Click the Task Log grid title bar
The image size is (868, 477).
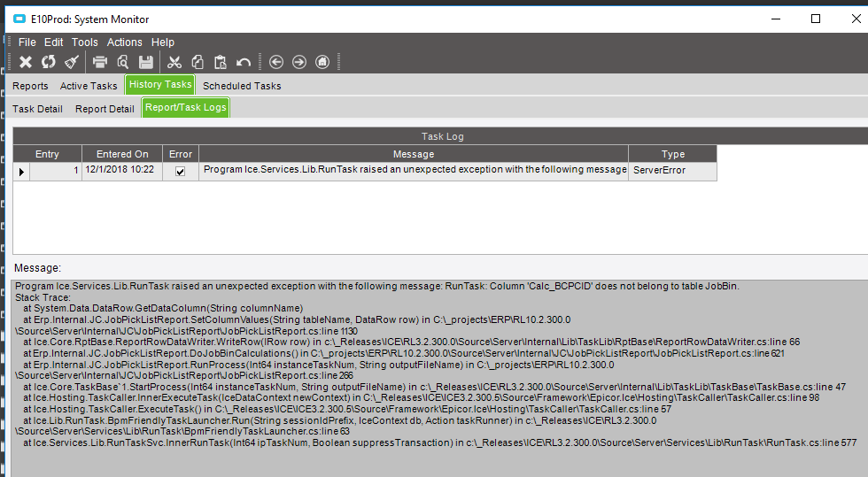click(x=442, y=136)
